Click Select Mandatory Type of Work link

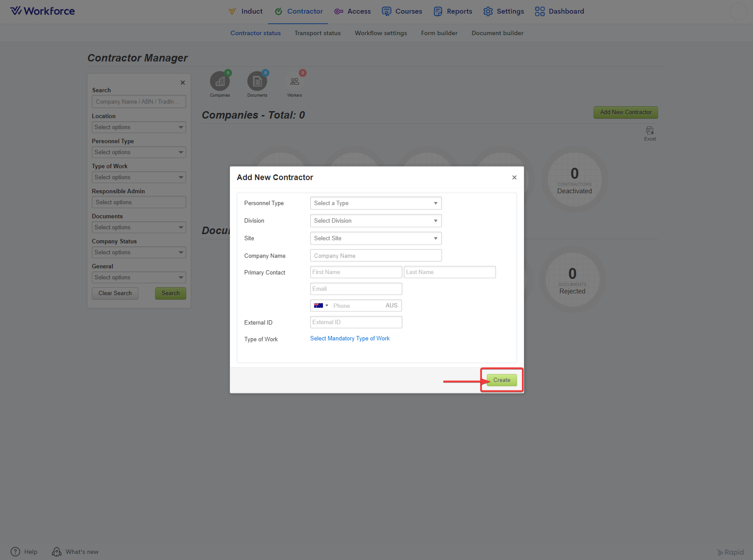tap(350, 339)
